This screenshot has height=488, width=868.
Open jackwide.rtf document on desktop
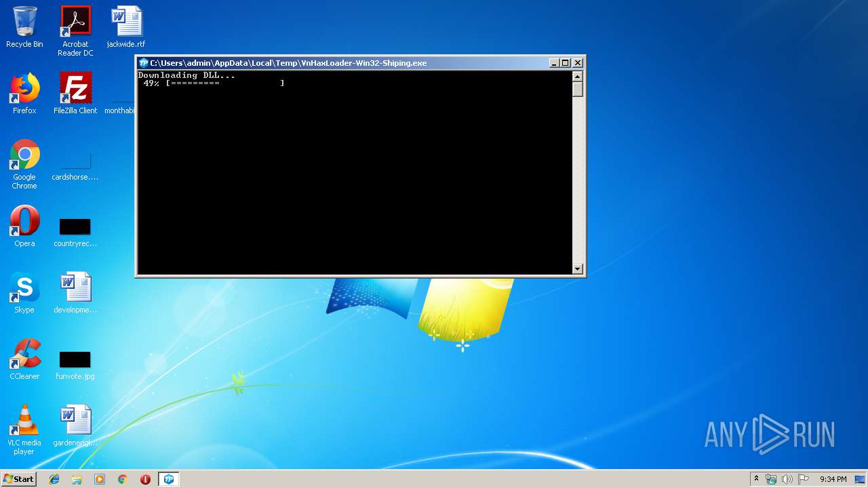126,27
